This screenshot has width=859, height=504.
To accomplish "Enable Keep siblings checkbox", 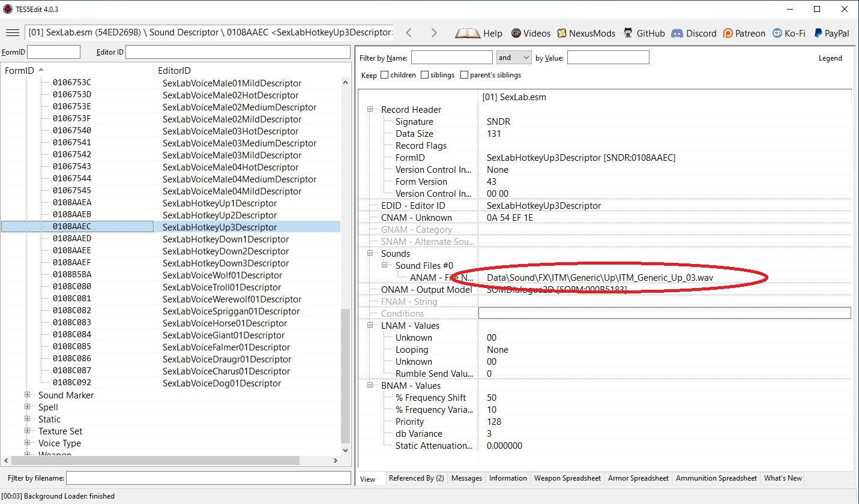I will (x=424, y=75).
